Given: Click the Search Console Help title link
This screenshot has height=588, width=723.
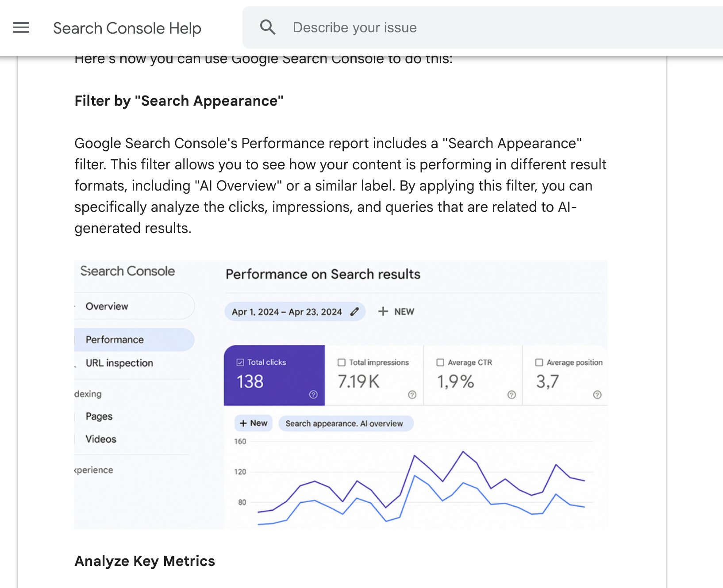Looking at the screenshot, I should click(127, 28).
